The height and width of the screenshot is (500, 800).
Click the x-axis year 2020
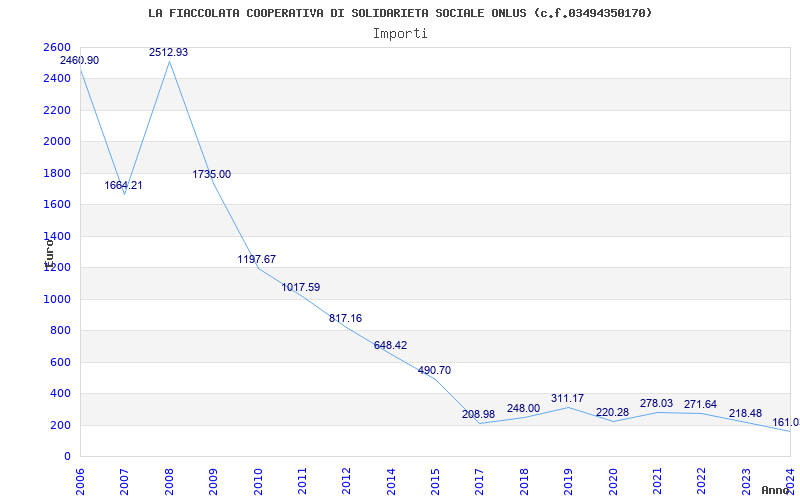[x=613, y=482]
